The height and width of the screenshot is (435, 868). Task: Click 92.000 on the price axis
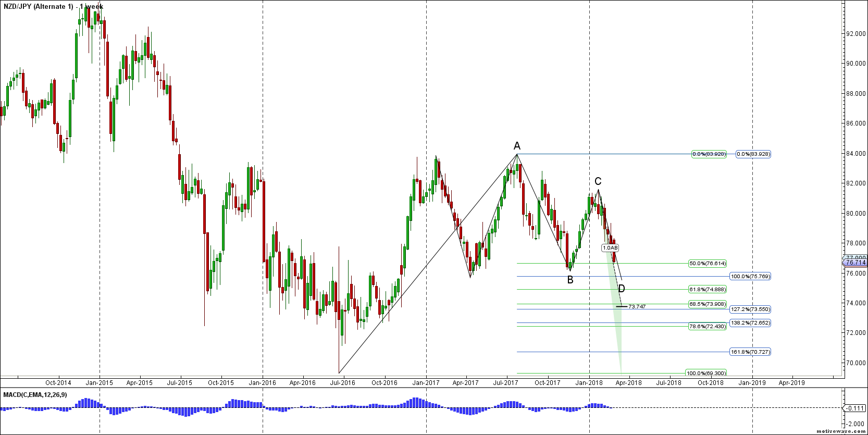(857, 34)
